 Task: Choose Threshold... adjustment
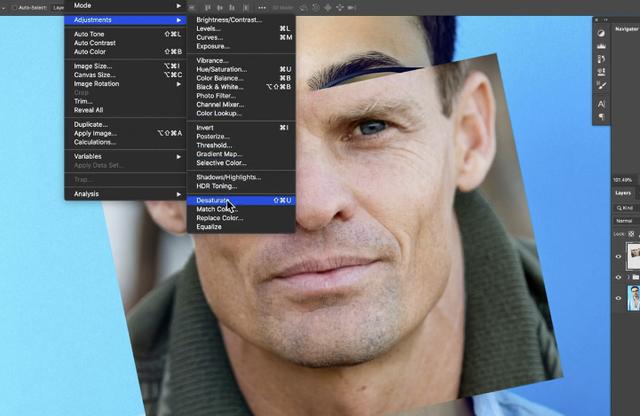[241, 145]
